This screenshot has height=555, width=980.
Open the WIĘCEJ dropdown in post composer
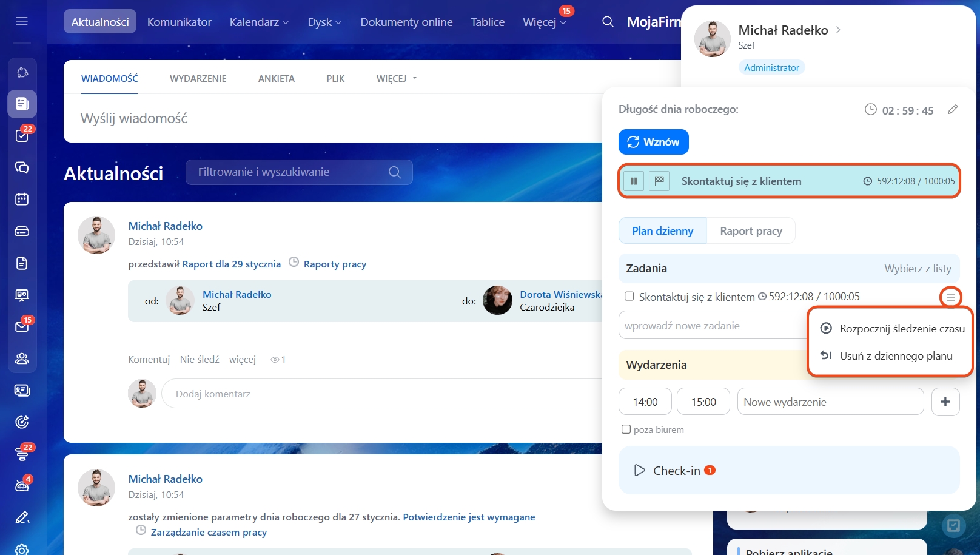click(397, 79)
